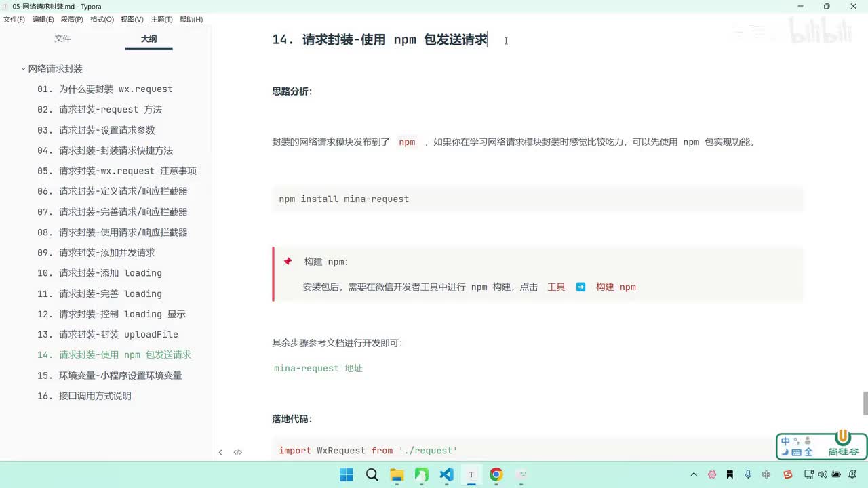Image resolution: width=868 pixels, height=488 pixels.
Task: Open the 主题(T) menu
Action: pyautogui.click(x=161, y=20)
